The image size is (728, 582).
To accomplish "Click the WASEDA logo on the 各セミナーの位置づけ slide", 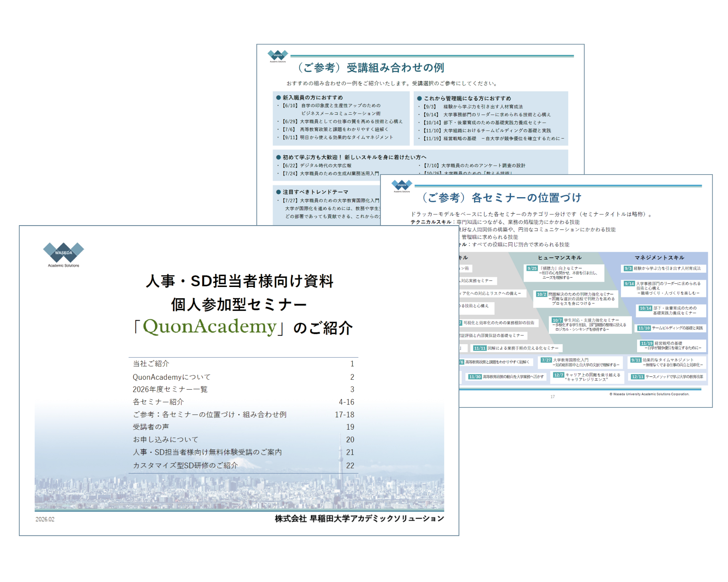I will (x=401, y=186).
